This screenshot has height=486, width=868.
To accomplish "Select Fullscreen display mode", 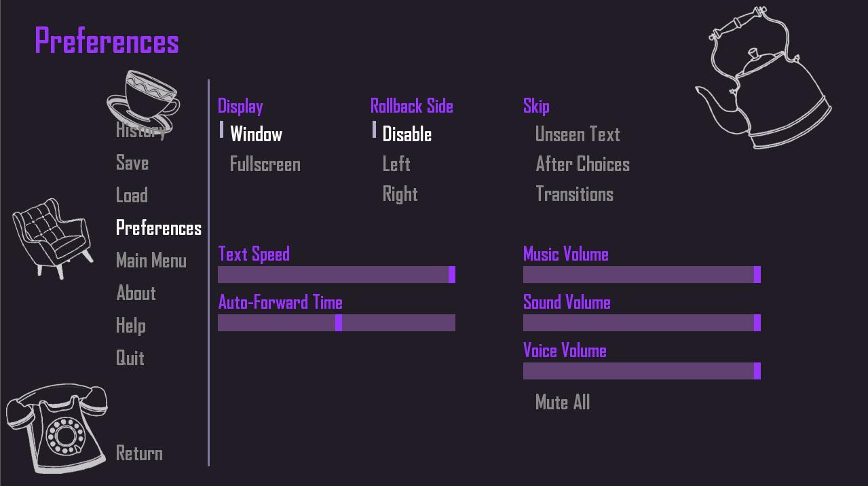I will 265,164.
